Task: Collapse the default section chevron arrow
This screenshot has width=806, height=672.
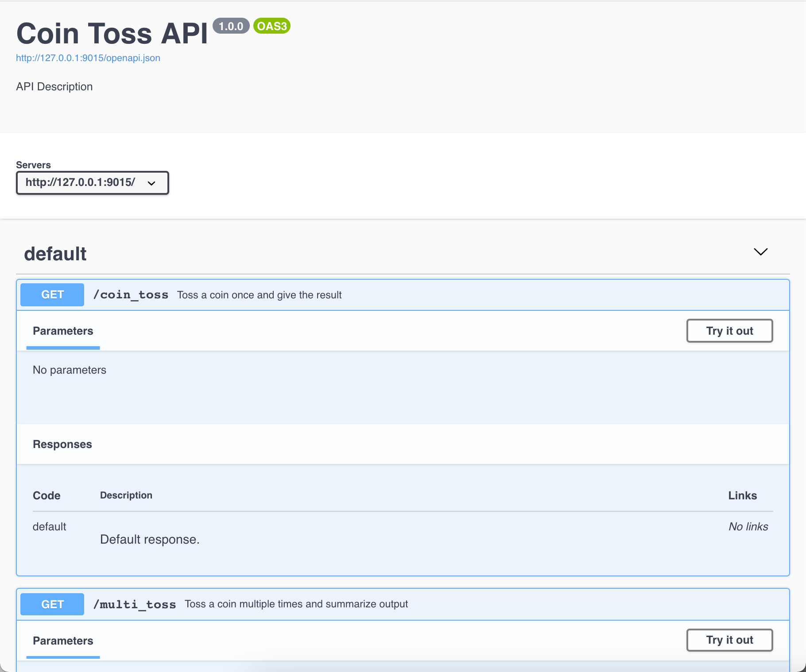Action: point(760,252)
